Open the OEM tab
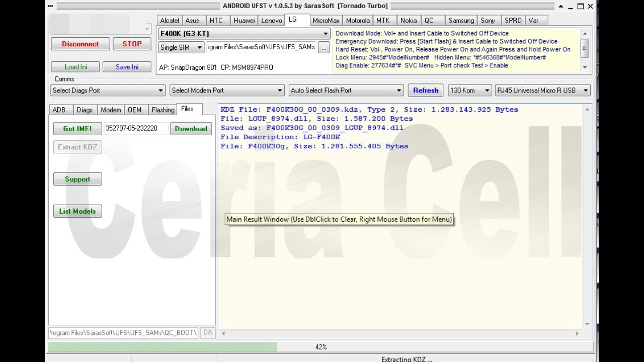Screen dimensions: 644x362 point(135,110)
